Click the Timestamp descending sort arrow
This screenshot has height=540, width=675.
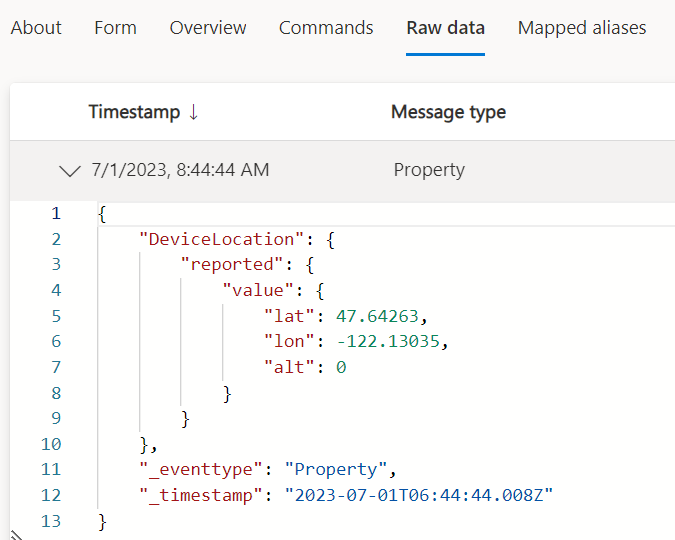pos(193,112)
